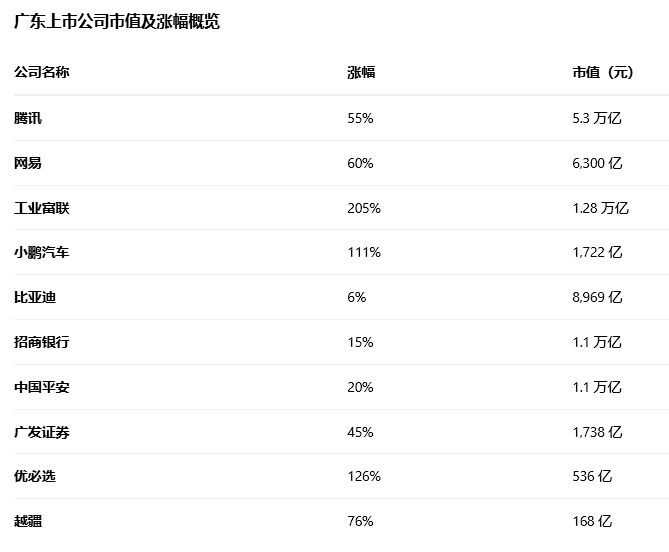This screenshot has height=552, width=669.
Task: Select the 优必选 company cell
Action: pyautogui.click(x=35, y=476)
